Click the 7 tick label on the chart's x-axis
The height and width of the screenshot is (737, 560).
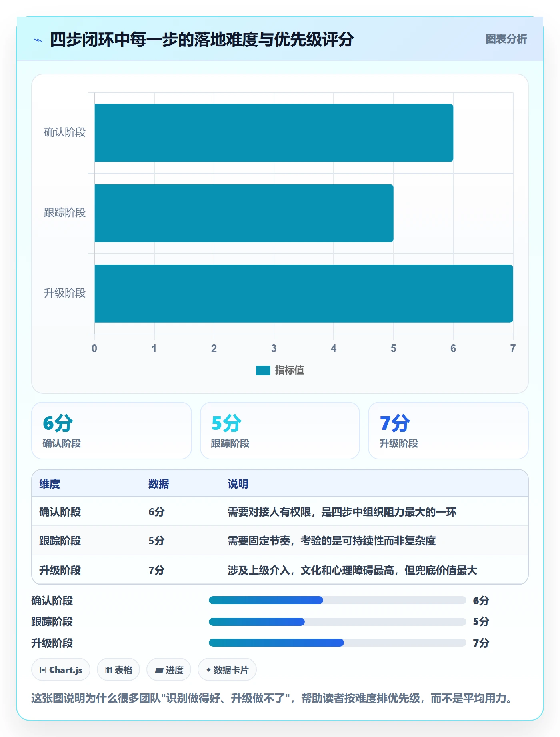(x=513, y=348)
